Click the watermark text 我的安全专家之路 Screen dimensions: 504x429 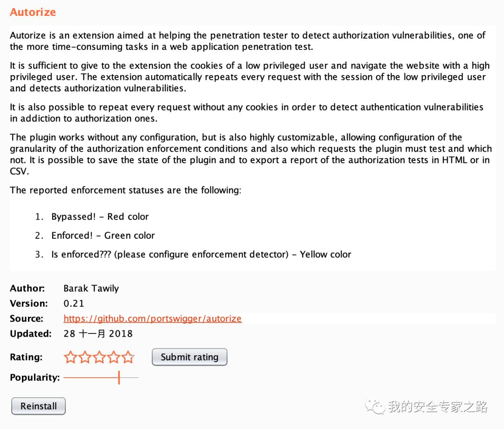click(438, 407)
